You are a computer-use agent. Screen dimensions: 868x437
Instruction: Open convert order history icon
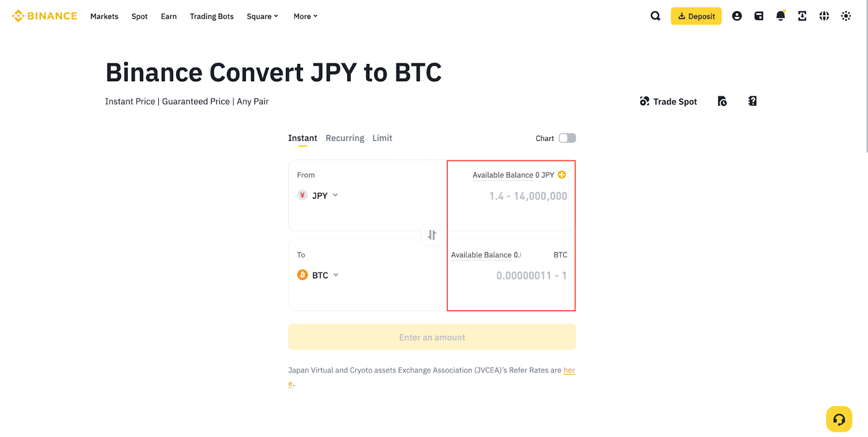(722, 101)
